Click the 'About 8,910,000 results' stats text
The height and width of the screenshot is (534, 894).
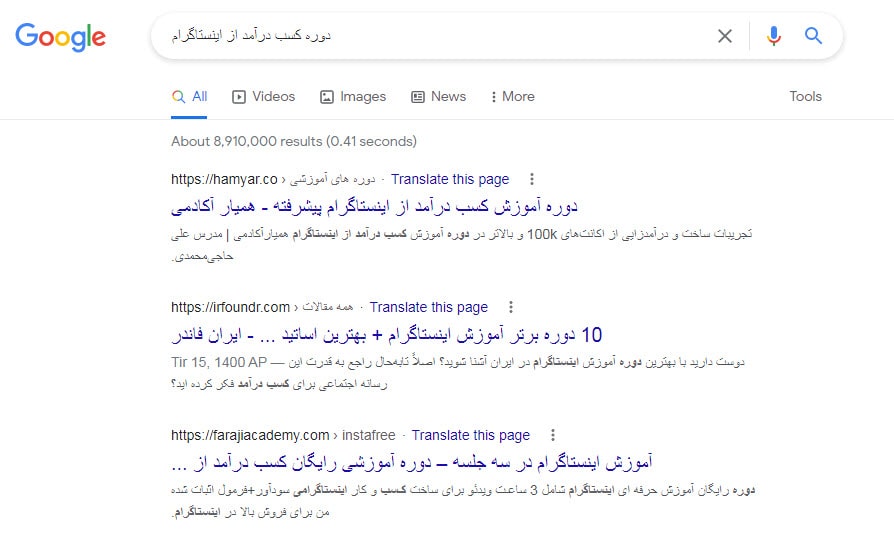[294, 141]
